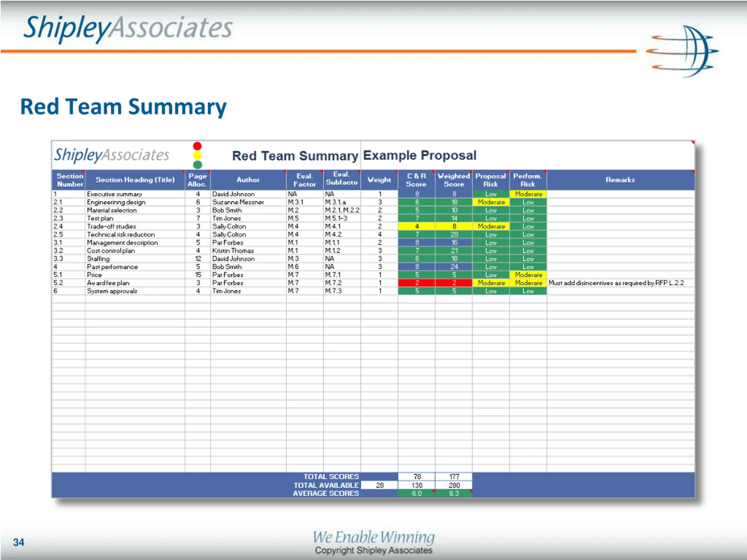Click the 'Example Proposal' spreadsheet heading
The image size is (747, 560).
tap(419, 155)
